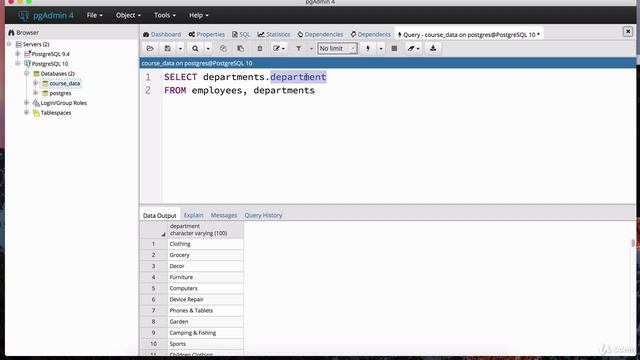The height and width of the screenshot is (360, 640).
Task: Close the query panel with X button
Action: tap(628, 31)
